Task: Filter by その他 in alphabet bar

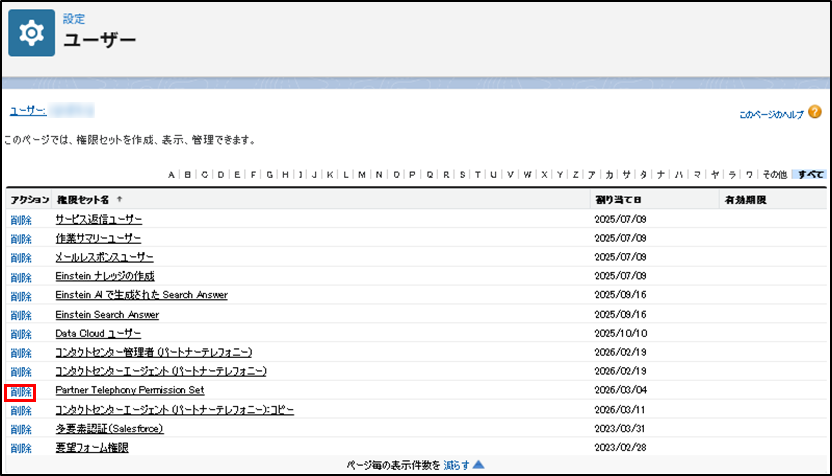Action: tap(775, 175)
